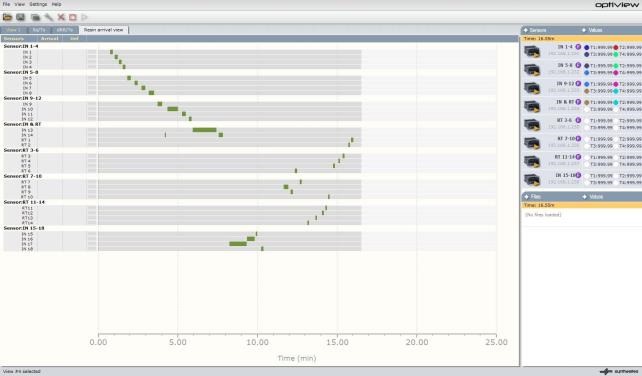Click purple badge next to IN 9-12
This screenshot has height=376, width=642.
(578, 84)
